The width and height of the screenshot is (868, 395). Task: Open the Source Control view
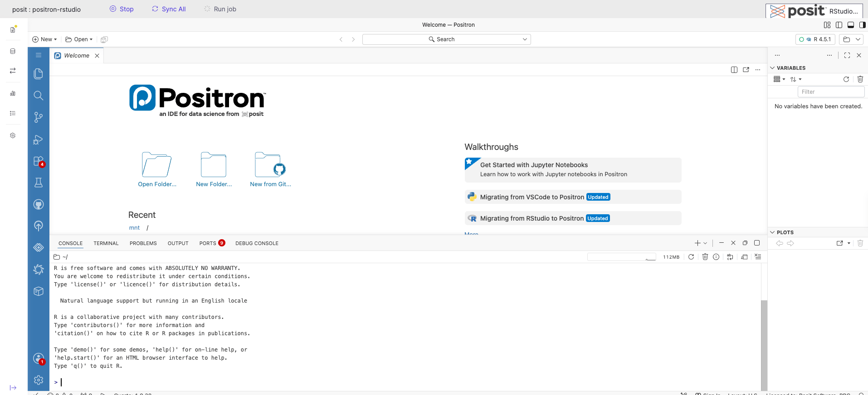pos(39,117)
